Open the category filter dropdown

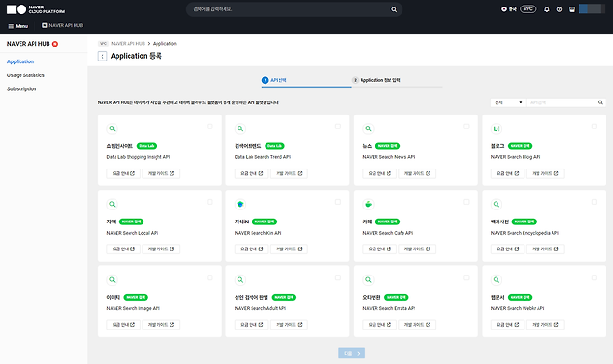[509, 102]
